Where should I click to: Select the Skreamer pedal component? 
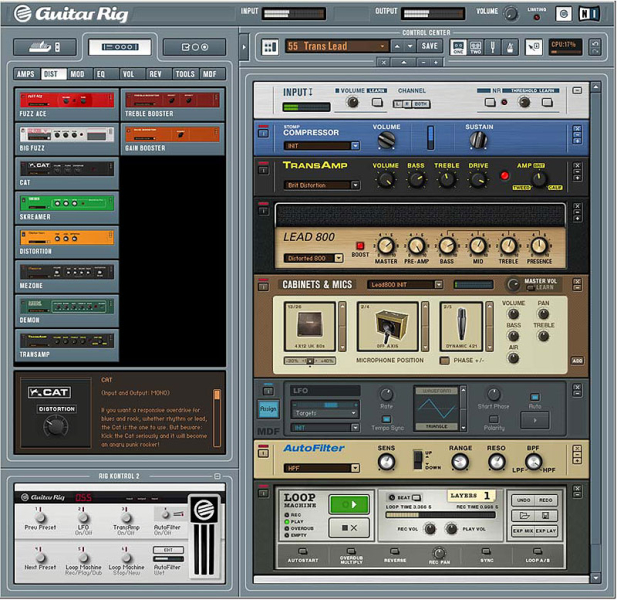[x=67, y=207]
